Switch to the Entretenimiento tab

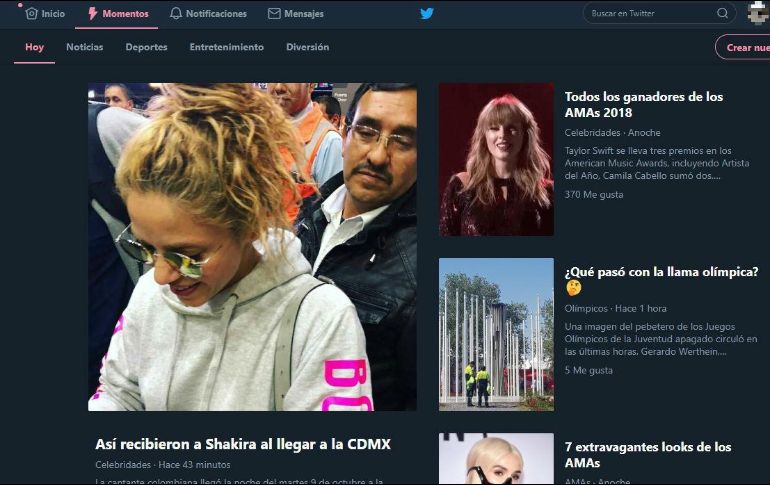pos(226,47)
